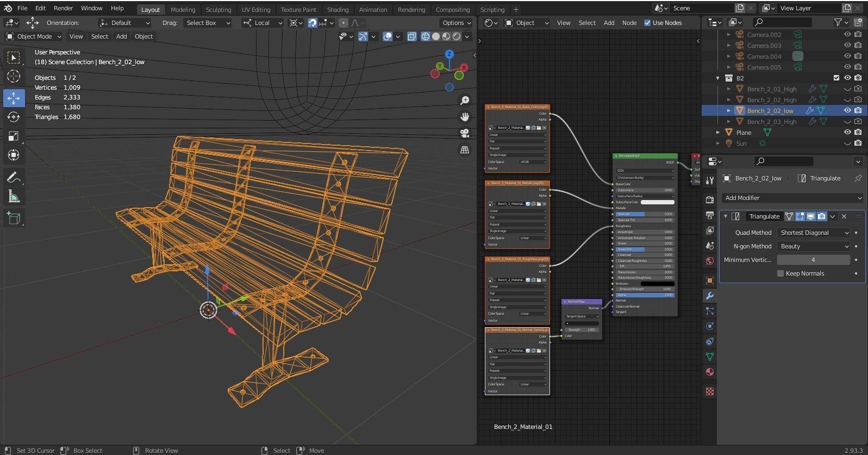
Task: Open the Object Data properties tab
Action: click(709, 357)
